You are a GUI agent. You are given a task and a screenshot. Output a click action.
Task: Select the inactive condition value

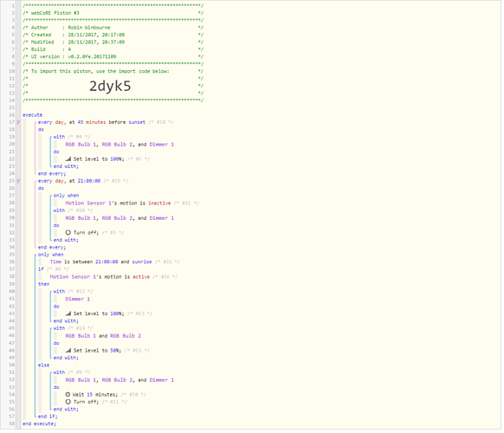point(159,204)
